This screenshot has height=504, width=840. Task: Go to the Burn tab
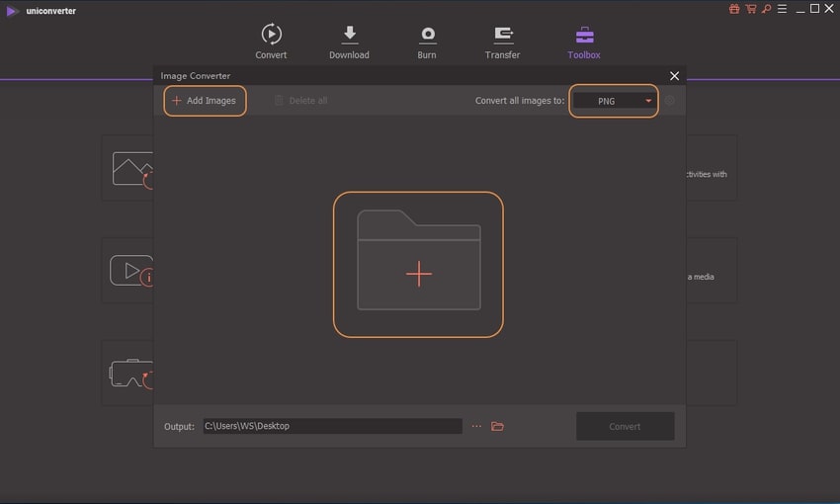tap(427, 42)
